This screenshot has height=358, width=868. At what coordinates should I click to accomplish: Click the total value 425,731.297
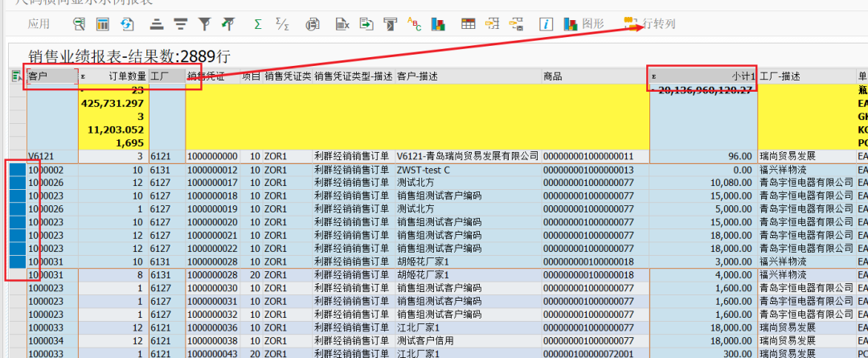[x=113, y=104]
